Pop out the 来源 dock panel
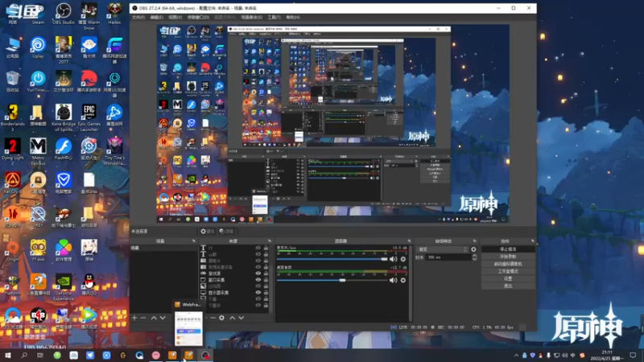The width and height of the screenshot is (644, 362). click(x=270, y=241)
